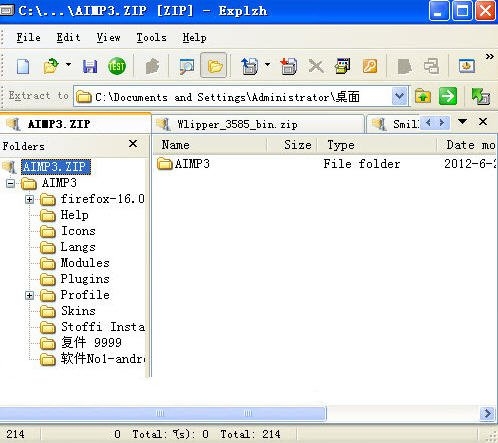Click the greyed toolbar icon after the TEST icon

coord(152,66)
